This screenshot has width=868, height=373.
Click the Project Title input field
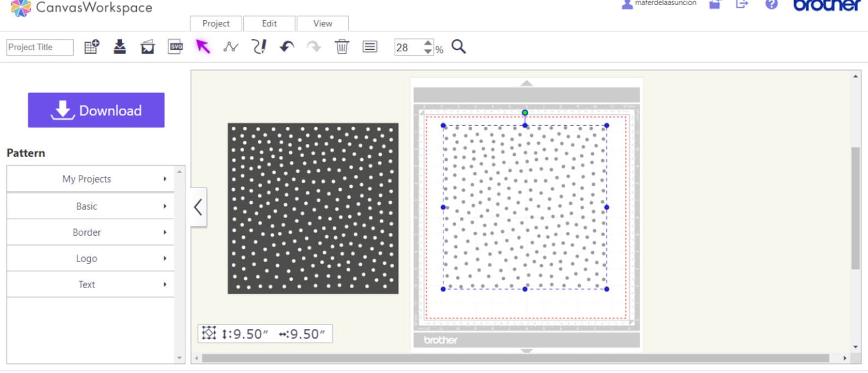tap(40, 47)
